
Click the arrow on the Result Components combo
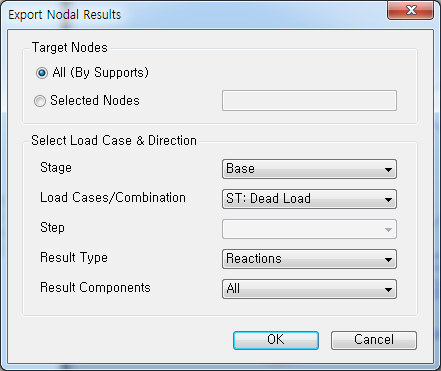pos(388,290)
